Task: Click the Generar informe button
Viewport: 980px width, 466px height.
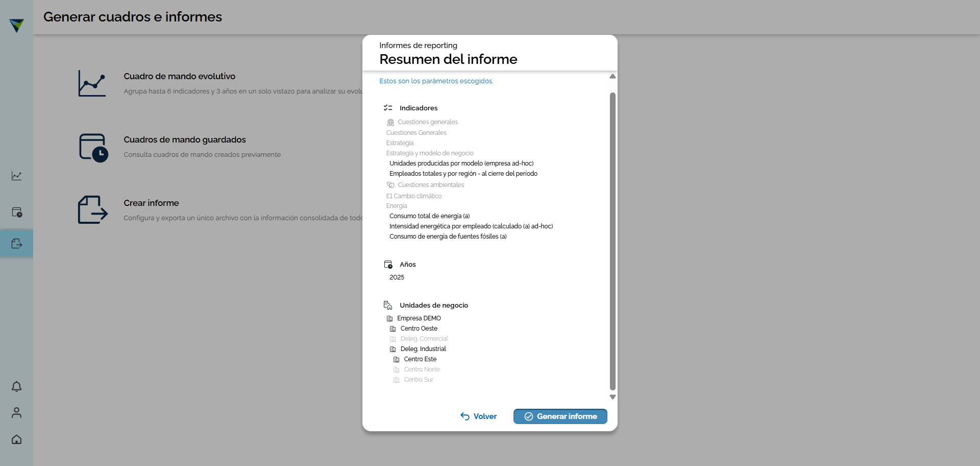Action: (560, 416)
